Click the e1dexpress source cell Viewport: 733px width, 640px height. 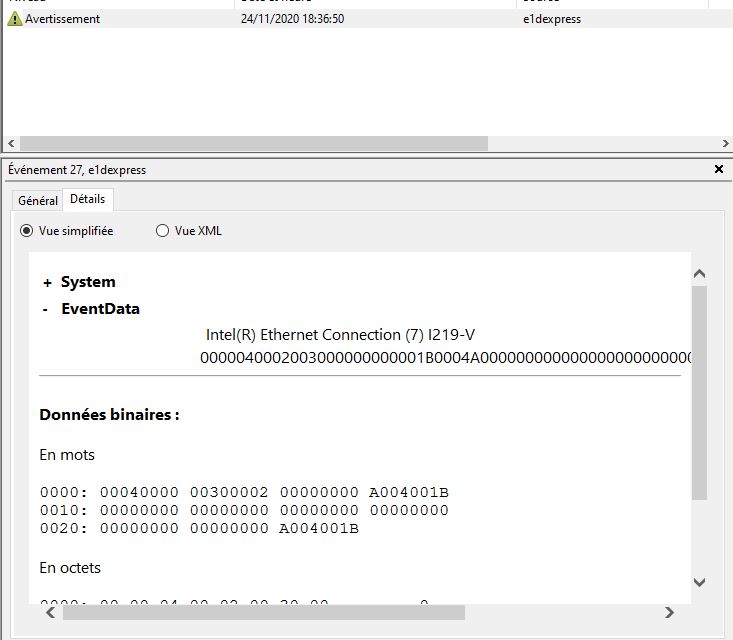click(552, 19)
